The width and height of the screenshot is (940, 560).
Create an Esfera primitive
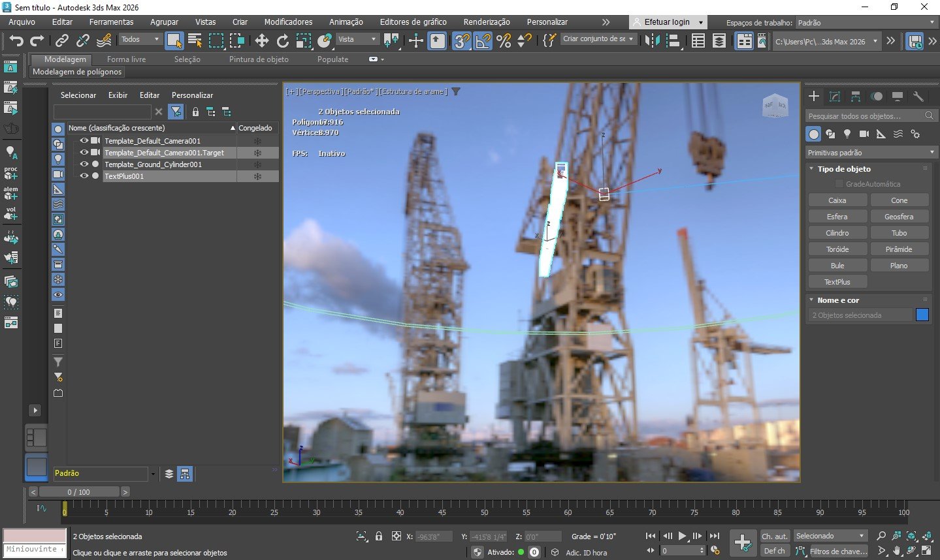point(837,217)
